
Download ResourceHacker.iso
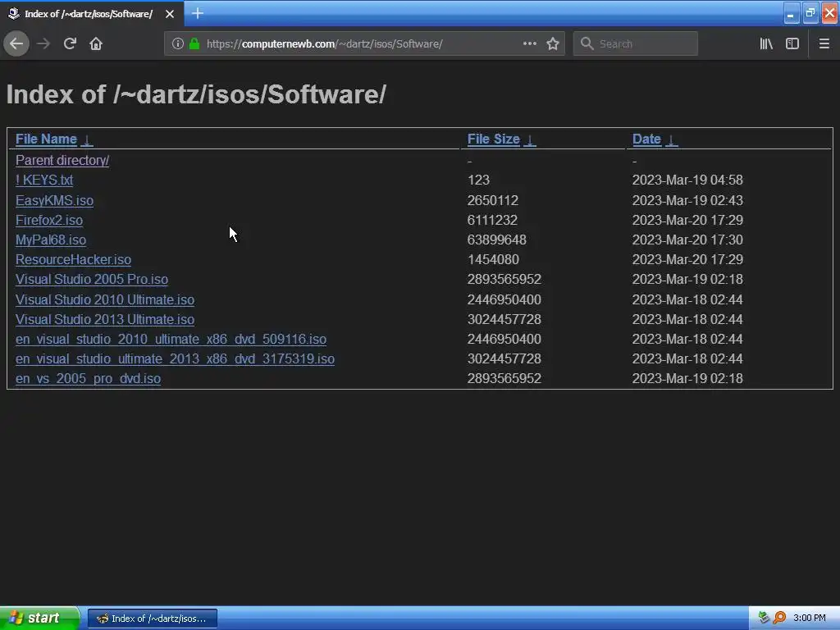coord(73,260)
